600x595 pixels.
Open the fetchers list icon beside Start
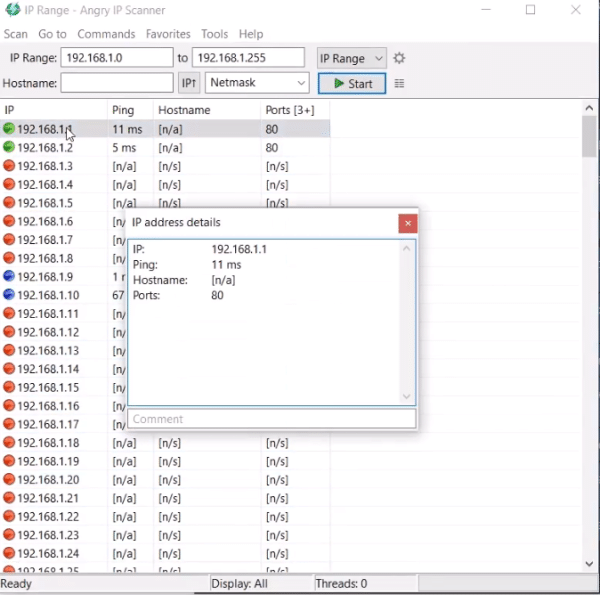pyautogui.click(x=399, y=83)
